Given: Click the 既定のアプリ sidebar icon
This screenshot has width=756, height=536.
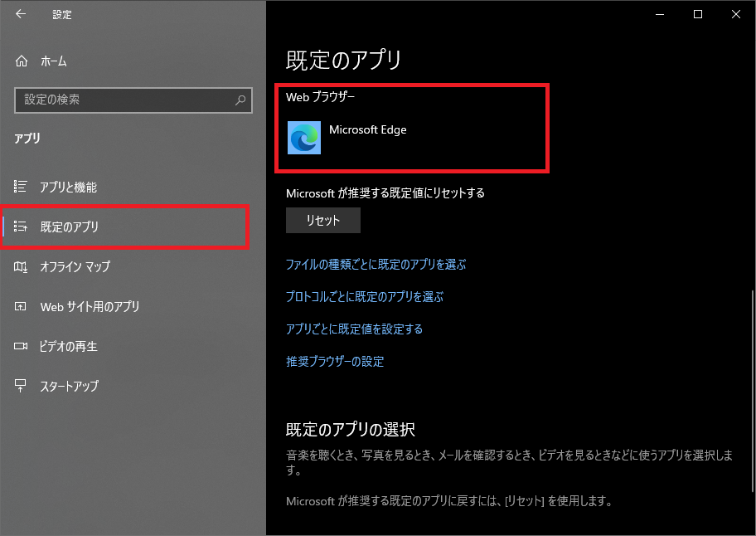Looking at the screenshot, I should [x=20, y=227].
